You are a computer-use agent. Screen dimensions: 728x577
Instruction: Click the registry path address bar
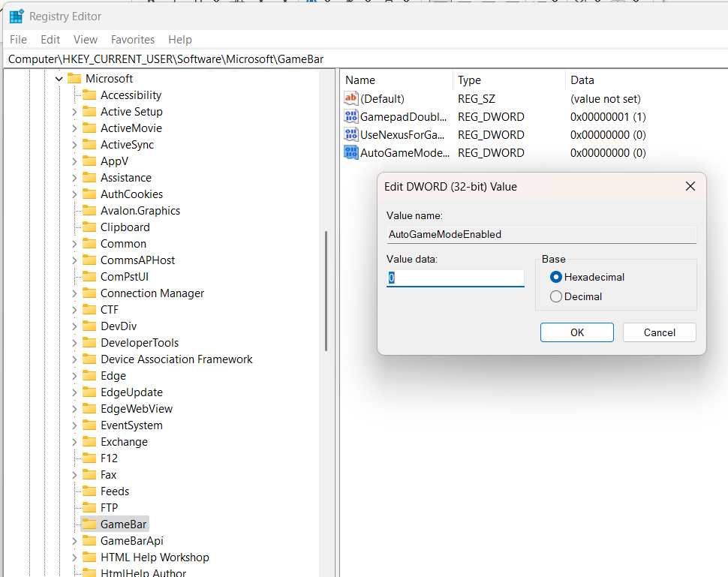(x=367, y=59)
